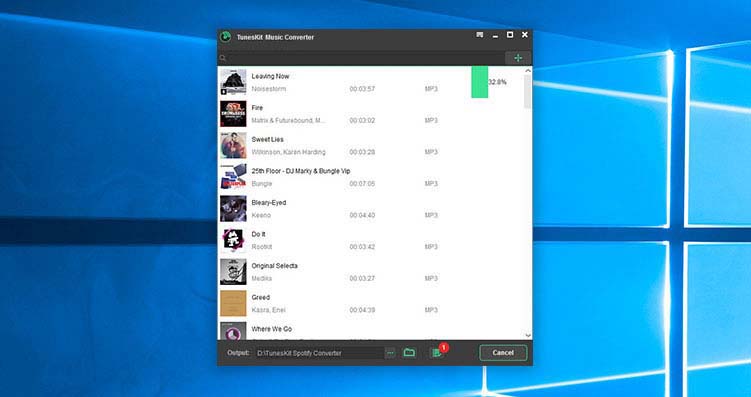Select the Greed album cover thumbnail
Viewport: 751px width, 397px height.
pyautogui.click(x=233, y=303)
